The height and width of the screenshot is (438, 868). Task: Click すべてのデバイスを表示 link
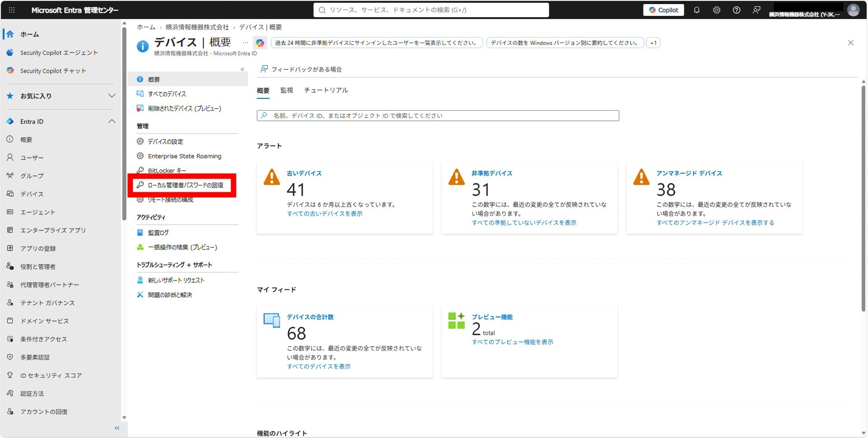(x=319, y=366)
